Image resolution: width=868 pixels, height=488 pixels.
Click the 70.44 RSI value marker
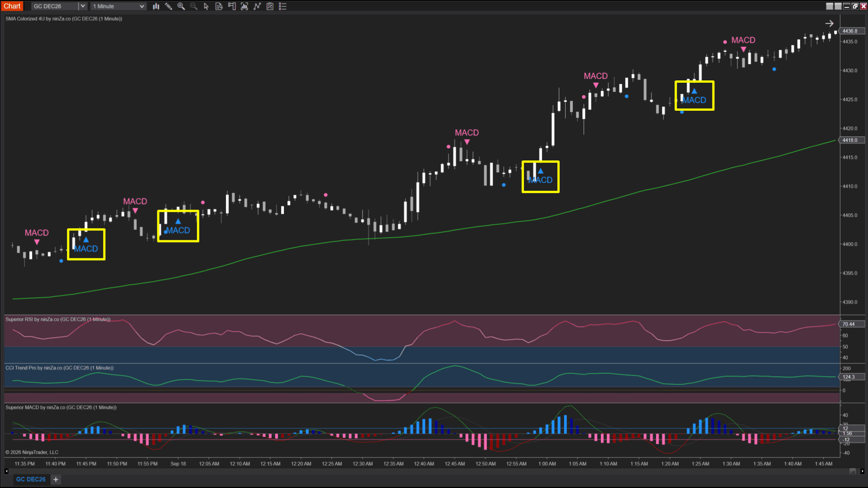tap(852, 324)
